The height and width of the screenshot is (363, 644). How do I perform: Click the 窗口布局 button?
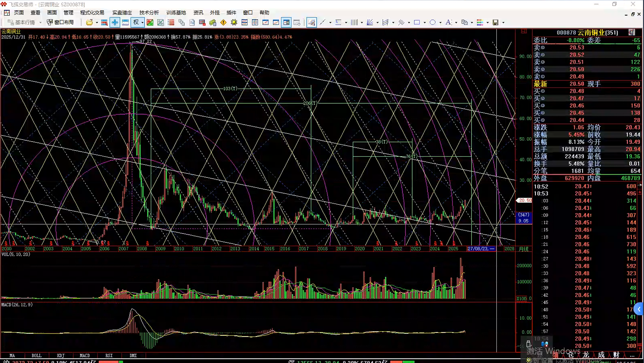(60, 22)
